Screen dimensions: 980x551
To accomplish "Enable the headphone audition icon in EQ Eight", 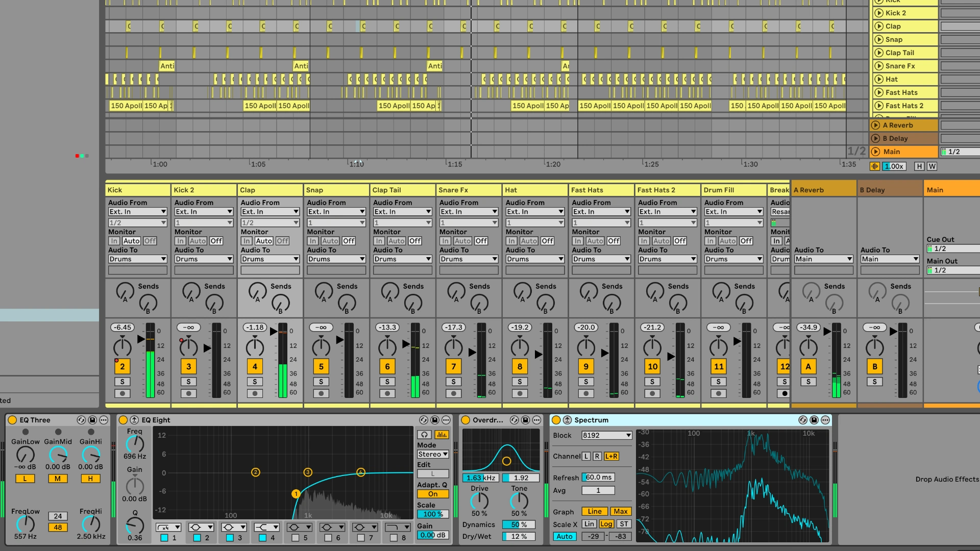I will [425, 435].
